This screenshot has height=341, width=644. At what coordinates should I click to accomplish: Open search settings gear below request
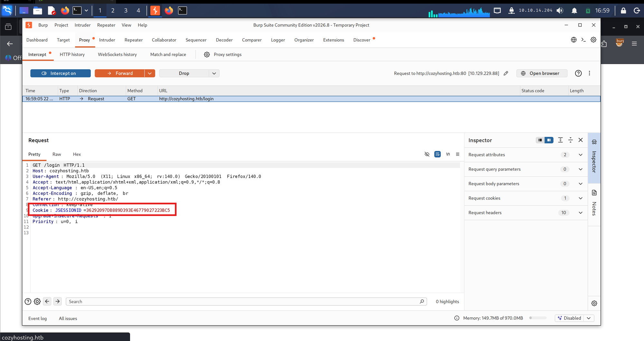(x=37, y=301)
